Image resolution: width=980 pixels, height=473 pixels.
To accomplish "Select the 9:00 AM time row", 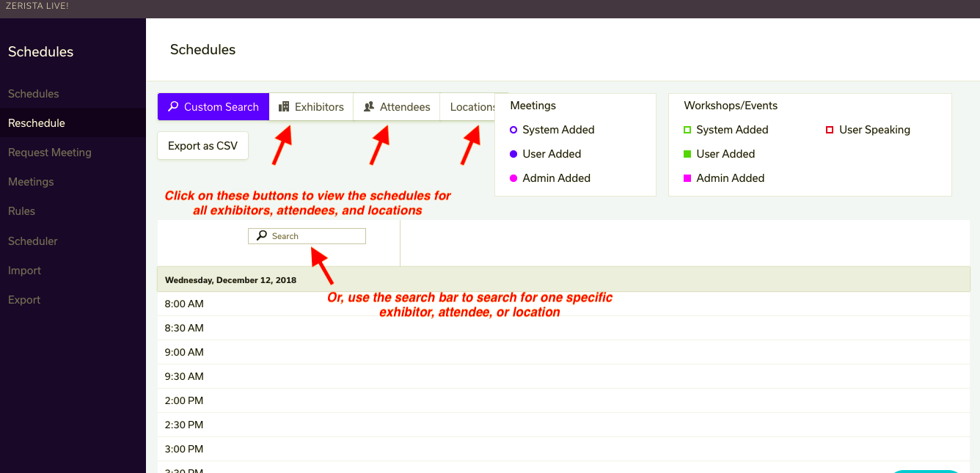I will [x=563, y=352].
